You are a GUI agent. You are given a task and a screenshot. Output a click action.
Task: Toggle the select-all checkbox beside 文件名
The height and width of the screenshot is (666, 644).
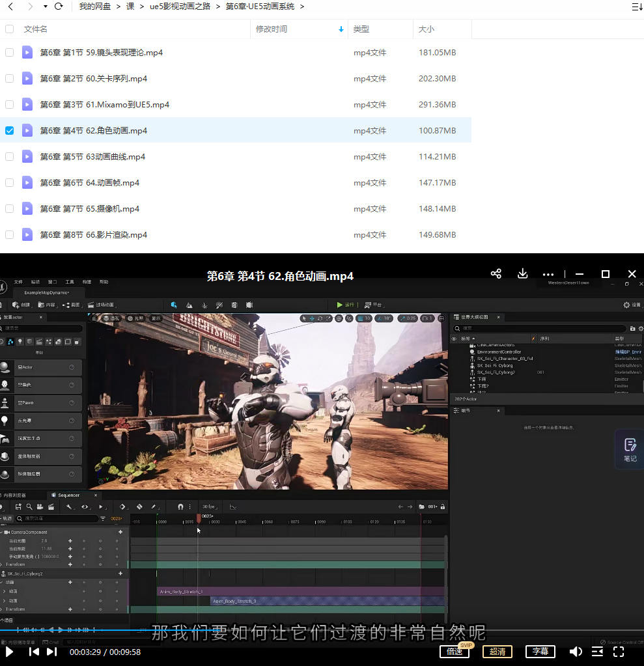point(9,29)
